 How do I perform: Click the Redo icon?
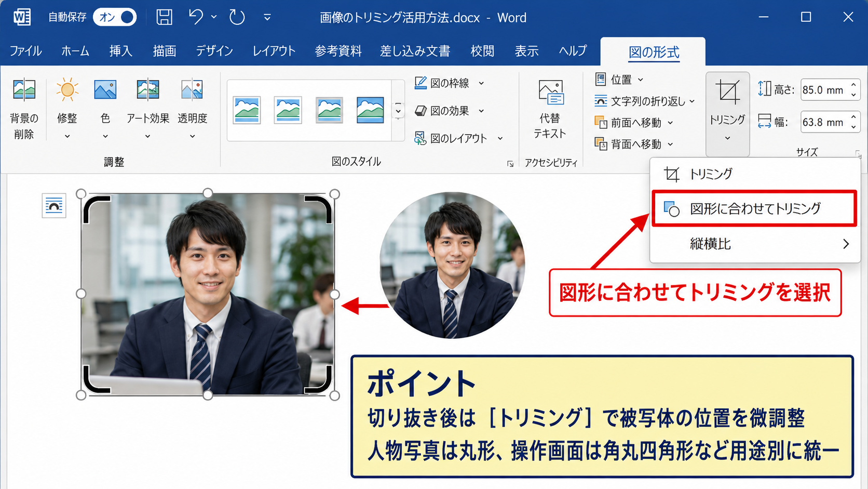point(237,17)
